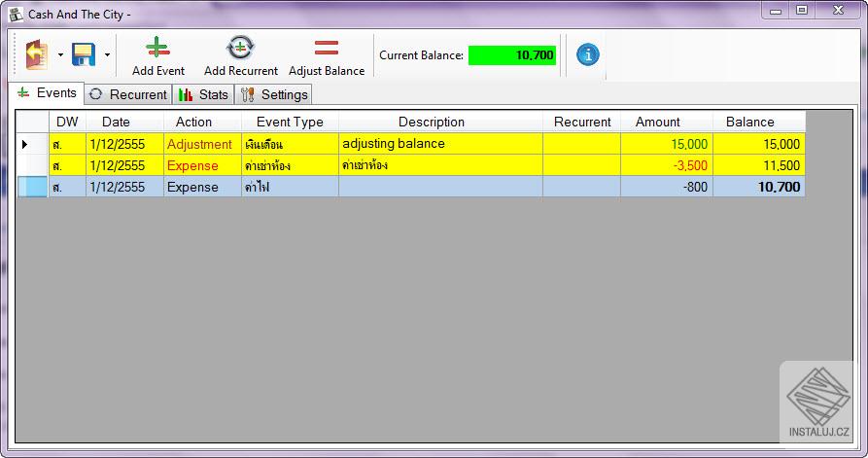Click the -800 amount cell
This screenshot has width=868, height=458.
coord(667,187)
